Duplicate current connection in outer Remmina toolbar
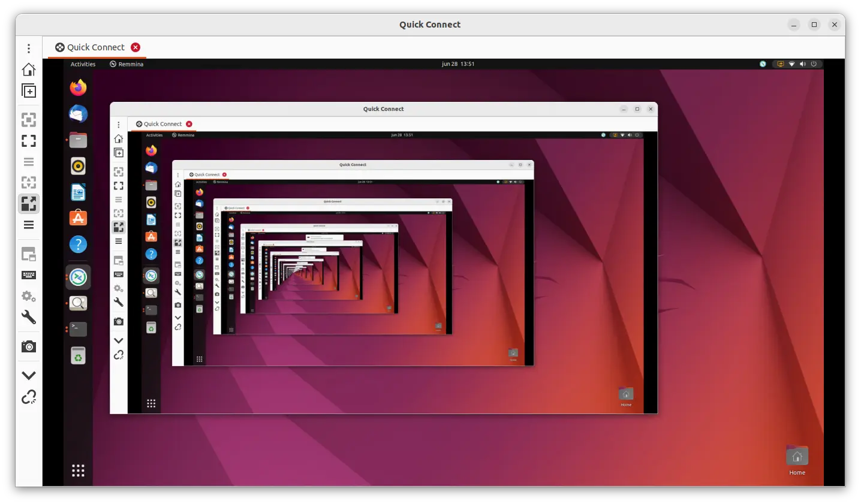Screen dimensions: 861x504 [29, 91]
